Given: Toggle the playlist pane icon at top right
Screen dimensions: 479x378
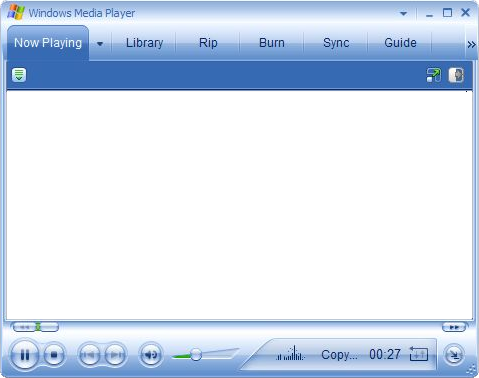Looking at the screenshot, I should coord(456,75).
